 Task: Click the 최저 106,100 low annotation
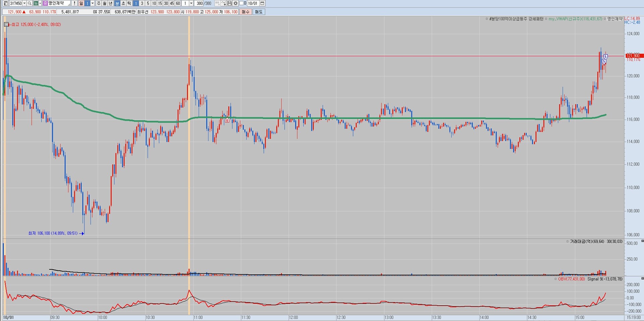pyautogui.click(x=53, y=233)
